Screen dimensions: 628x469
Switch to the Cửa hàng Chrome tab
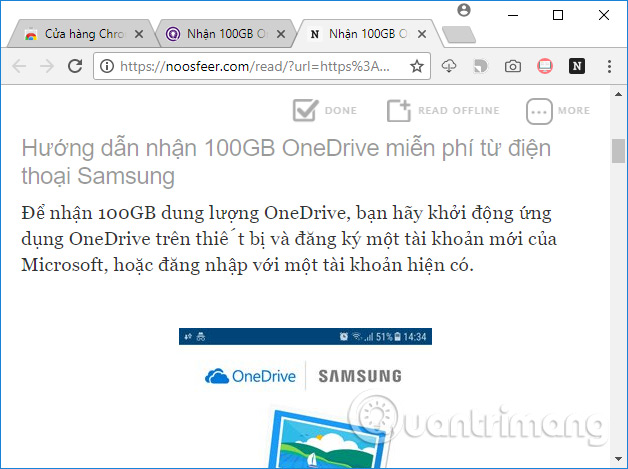tap(80, 34)
